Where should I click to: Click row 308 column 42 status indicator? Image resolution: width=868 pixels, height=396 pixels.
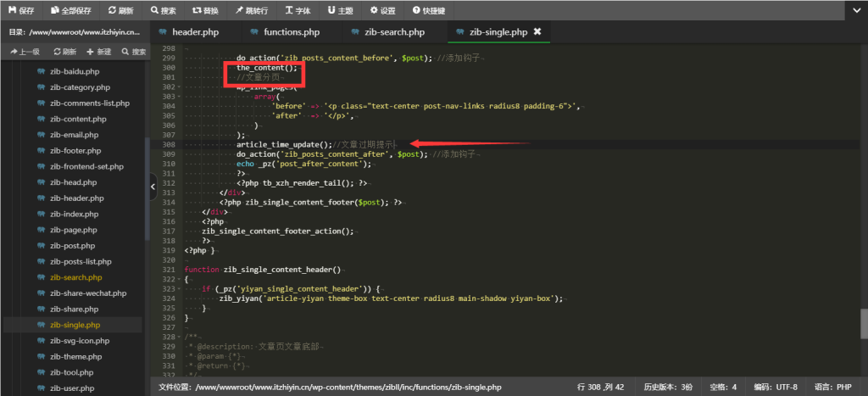(600, 388)
